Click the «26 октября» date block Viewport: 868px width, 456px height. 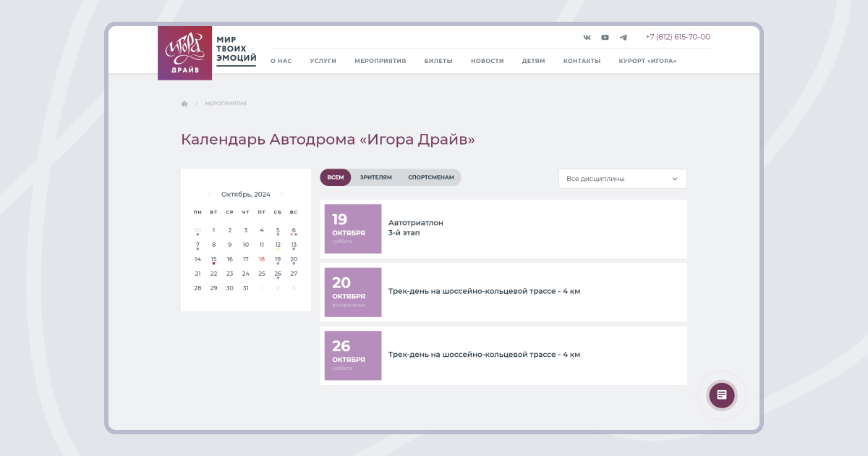point(353,355)
